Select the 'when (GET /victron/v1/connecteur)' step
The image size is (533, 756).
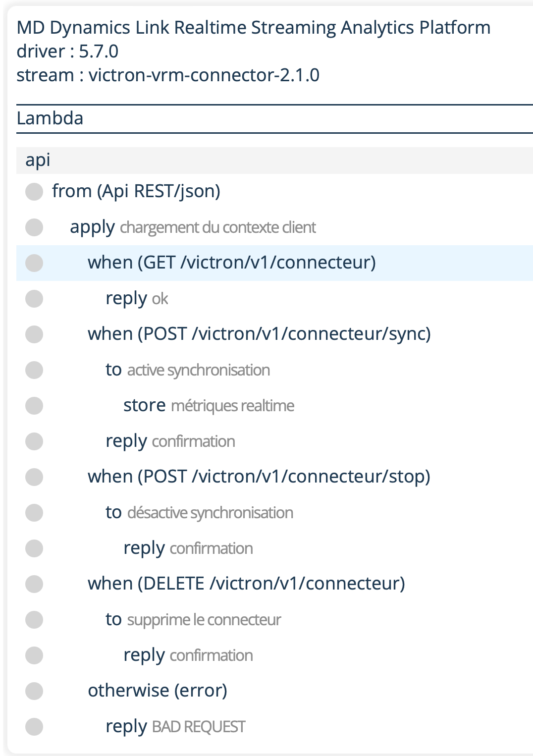231,263
